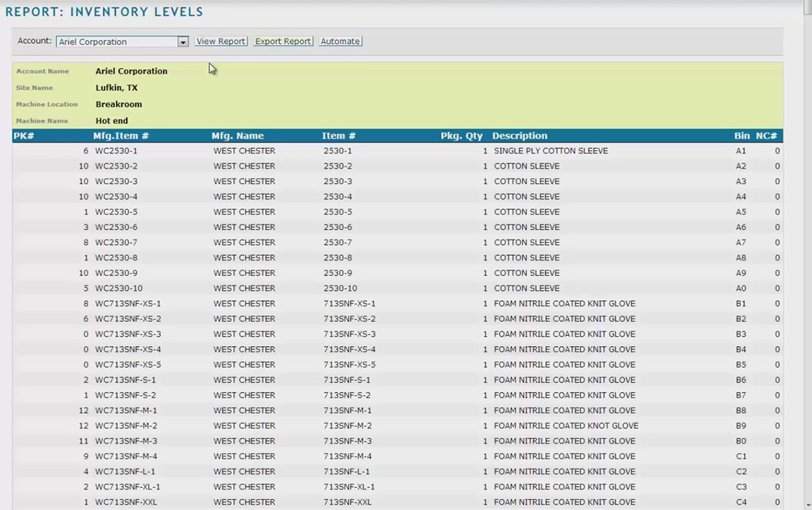Viewport: 812px width, 510px height.
Task: Sort by NC# column header
Action: click(x=766, y=136)
